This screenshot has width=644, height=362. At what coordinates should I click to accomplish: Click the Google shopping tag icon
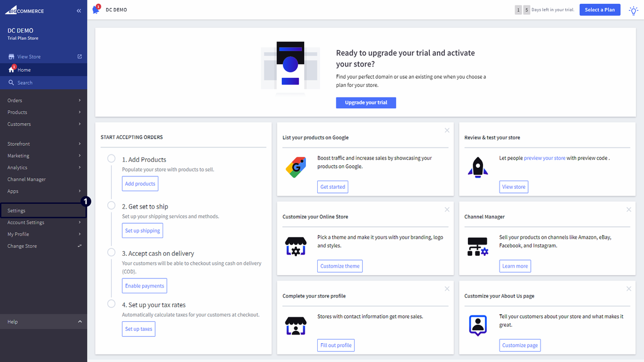(296, 167)
